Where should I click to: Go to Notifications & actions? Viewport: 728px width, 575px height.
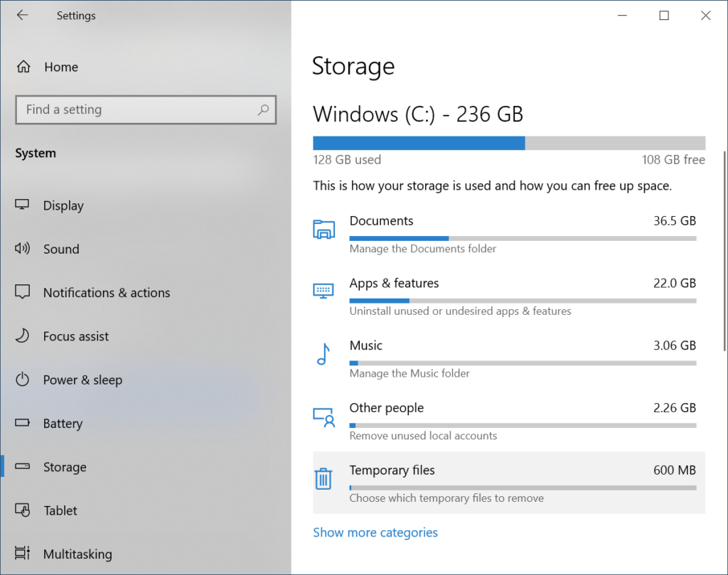coord(146,292)
